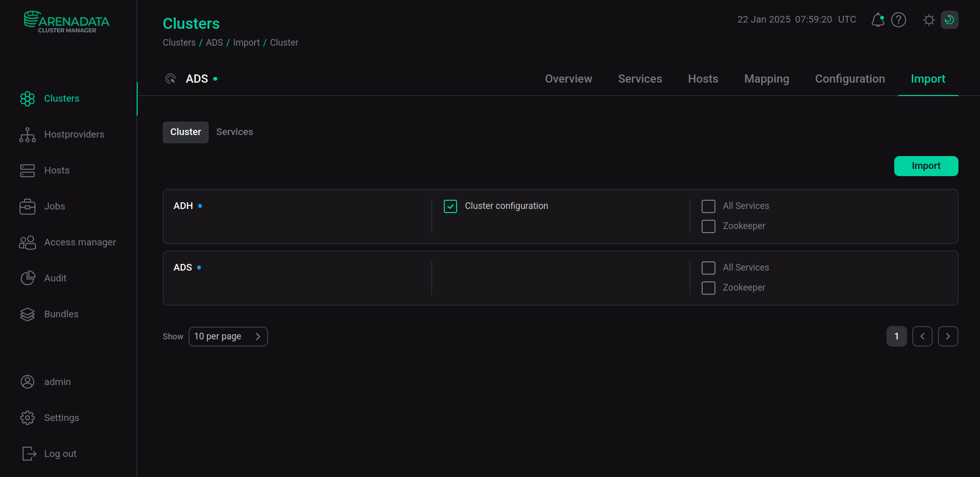This screenshot has width=980, height=477.
Task: Check All Services in ADH row
Action: pyautogui.click(x=708, y=206)
